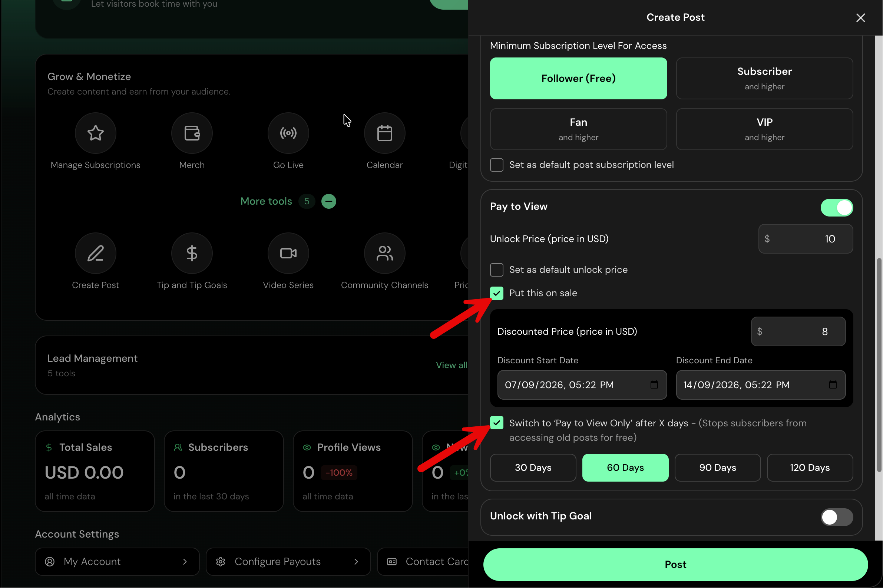Open the Video Series camera icon

[x=288, y=253]
